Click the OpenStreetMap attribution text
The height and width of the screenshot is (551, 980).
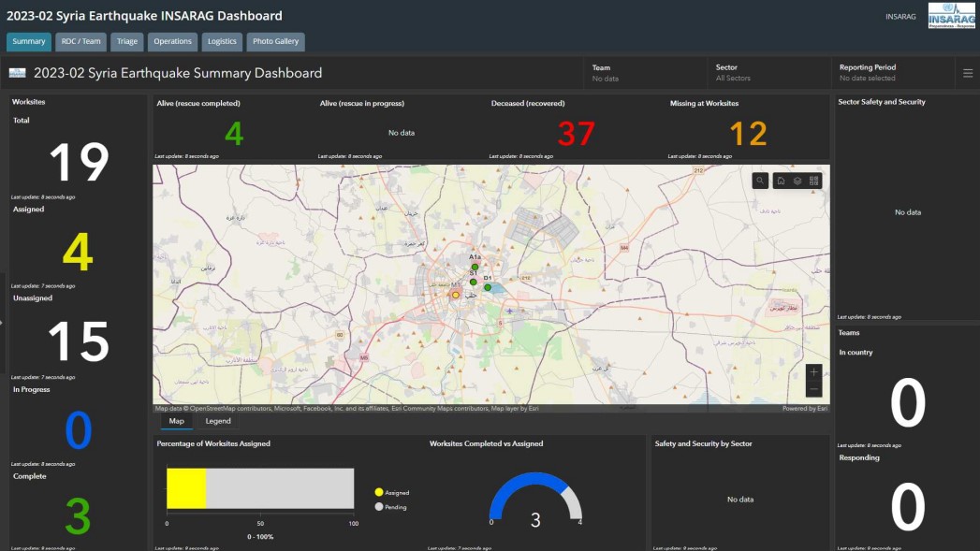click(x=347, y=409)
